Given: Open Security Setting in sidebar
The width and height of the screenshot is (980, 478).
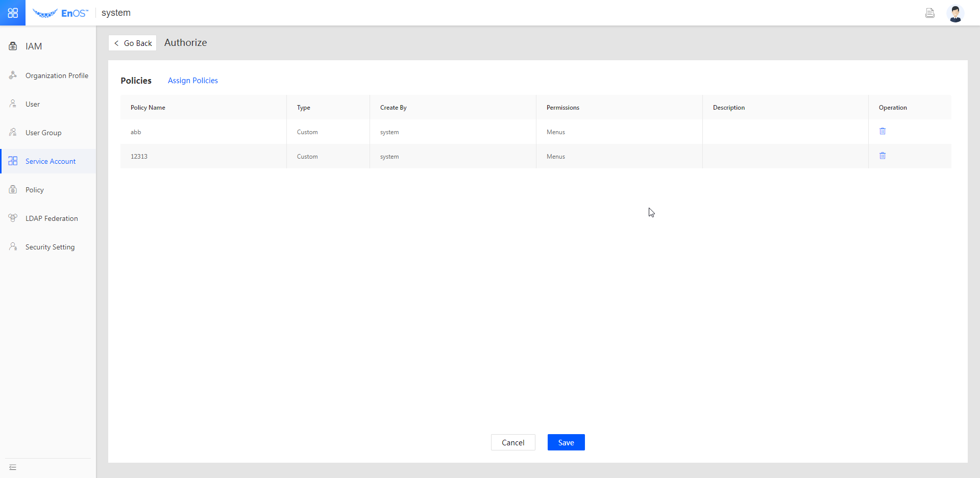Looking at the screenshot, I should point(50,247).
